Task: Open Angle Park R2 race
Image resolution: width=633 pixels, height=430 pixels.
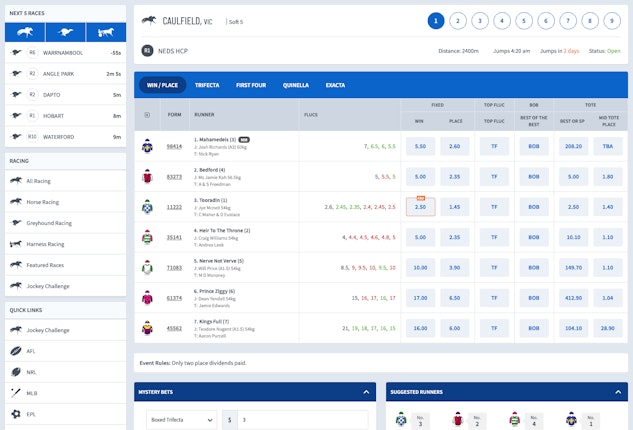Action: pos(65,73)
